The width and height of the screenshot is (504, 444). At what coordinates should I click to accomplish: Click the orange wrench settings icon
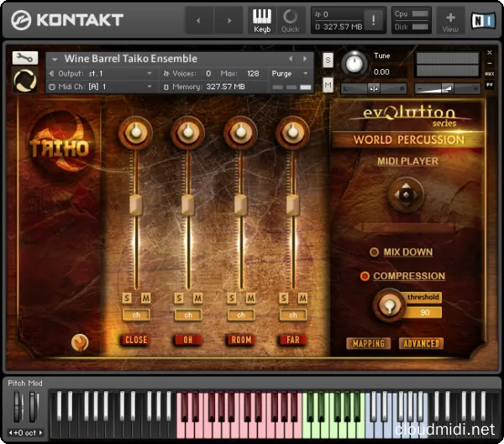(x=80, y=342)
